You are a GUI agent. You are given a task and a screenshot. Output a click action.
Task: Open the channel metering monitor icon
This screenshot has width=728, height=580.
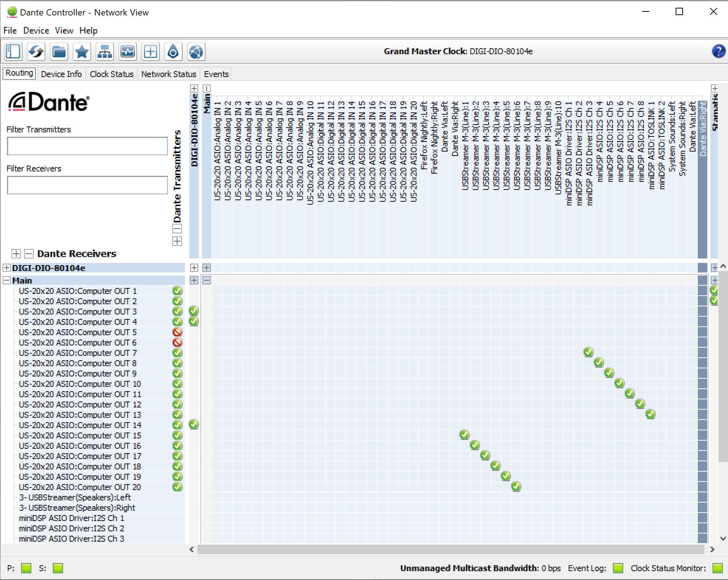coord(128,52)
